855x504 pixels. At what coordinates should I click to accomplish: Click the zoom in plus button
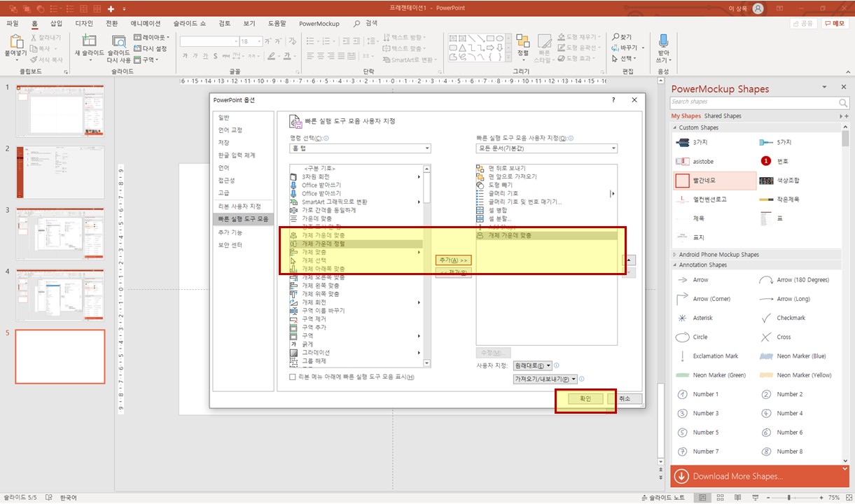tap(823, 498)
